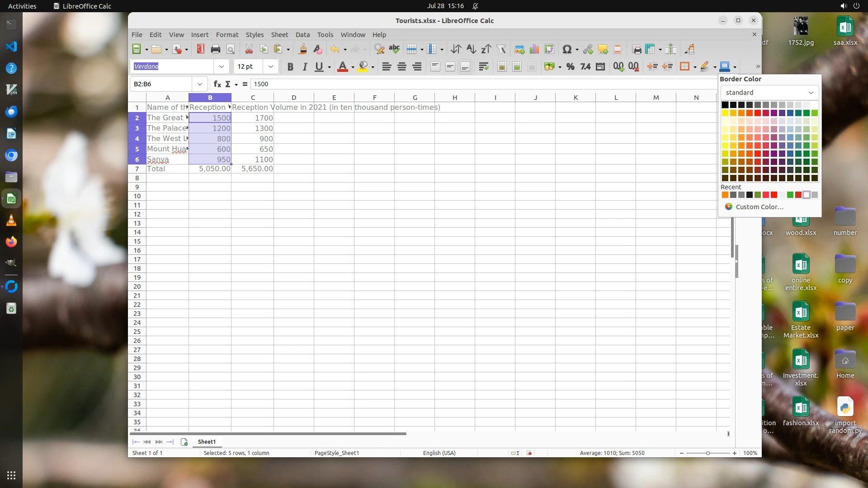Click the Spelling check icon
The height and width of the screenshot is (488, 868).
(x=394, y=49)
